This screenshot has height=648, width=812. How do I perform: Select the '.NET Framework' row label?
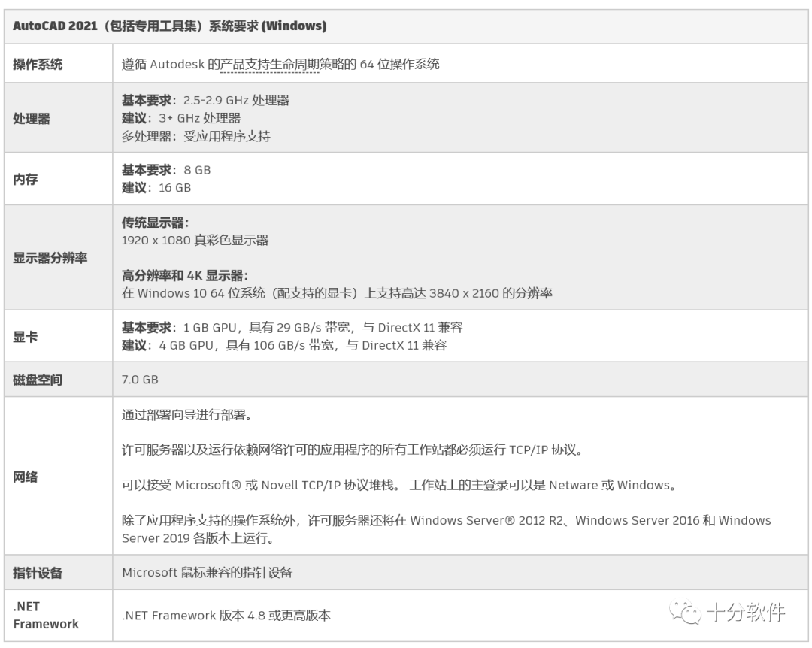coord(46,616)
